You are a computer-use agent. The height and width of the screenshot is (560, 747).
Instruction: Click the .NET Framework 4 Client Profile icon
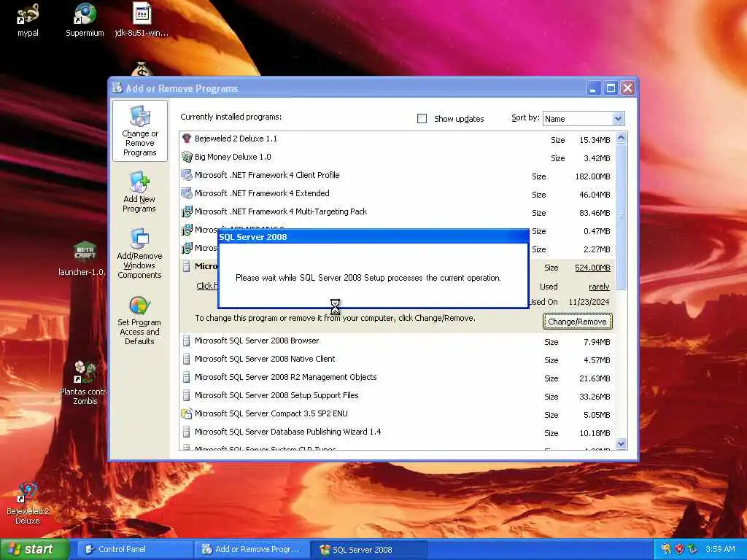pyautogui.click(x=187, y=175)
